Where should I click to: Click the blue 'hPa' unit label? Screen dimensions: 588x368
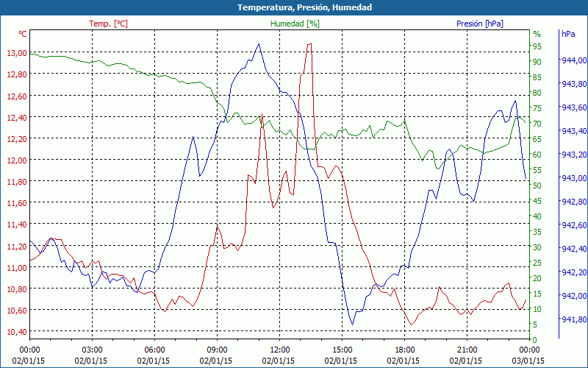click(568, 34)
